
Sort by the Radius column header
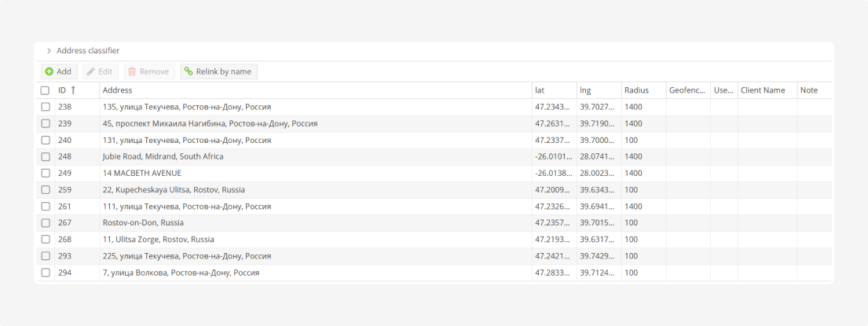tap(636, 90)
